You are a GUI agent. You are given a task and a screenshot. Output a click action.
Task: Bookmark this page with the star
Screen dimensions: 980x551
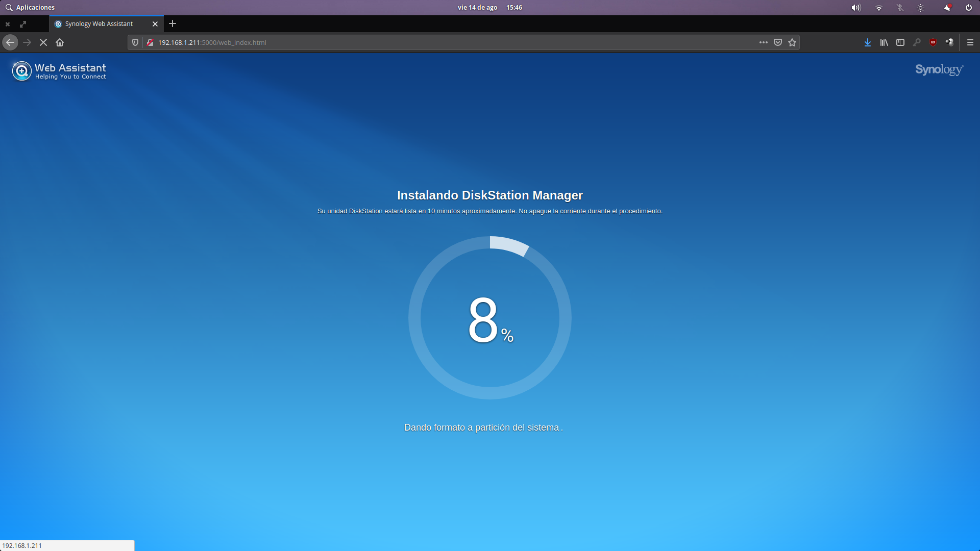(x=792, y=42)
